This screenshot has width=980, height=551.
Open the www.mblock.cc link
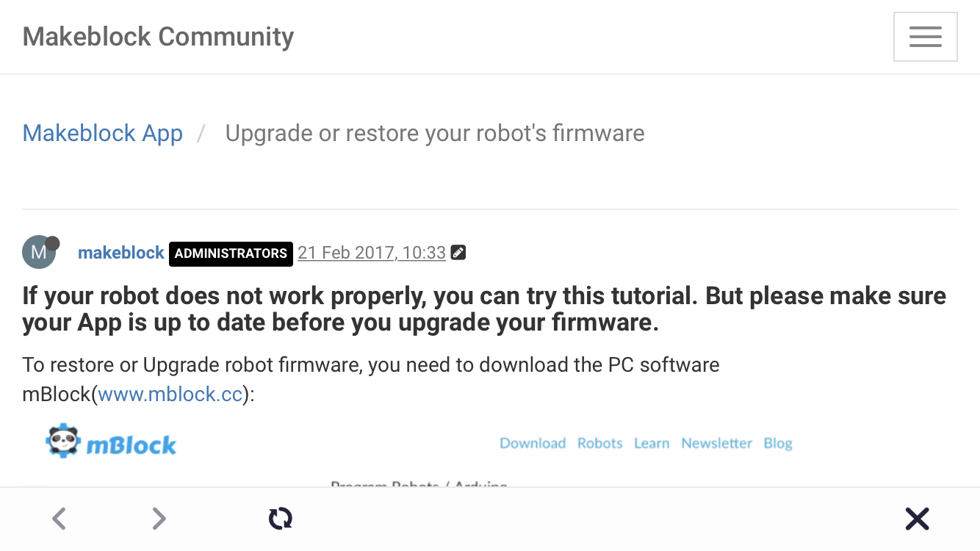coord(170,395)
